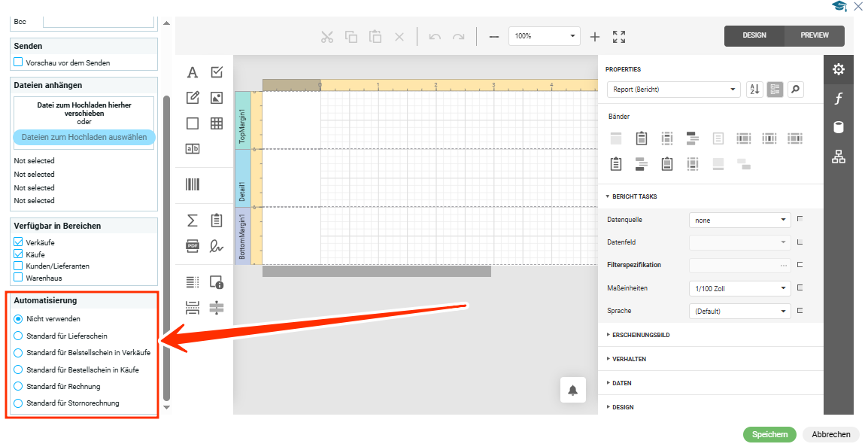Viewport: 868px width, 447px height.
Task: Choose the Picture Box tool
Action: pos(217,98)
